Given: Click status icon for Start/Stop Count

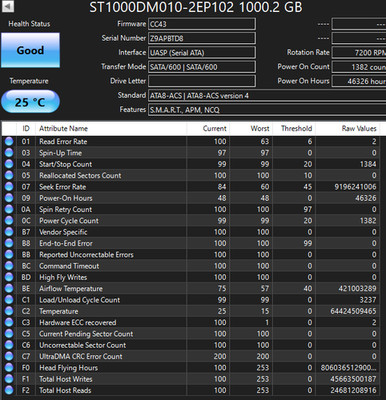Looking at the screenshot, I should tap(9, 164).
